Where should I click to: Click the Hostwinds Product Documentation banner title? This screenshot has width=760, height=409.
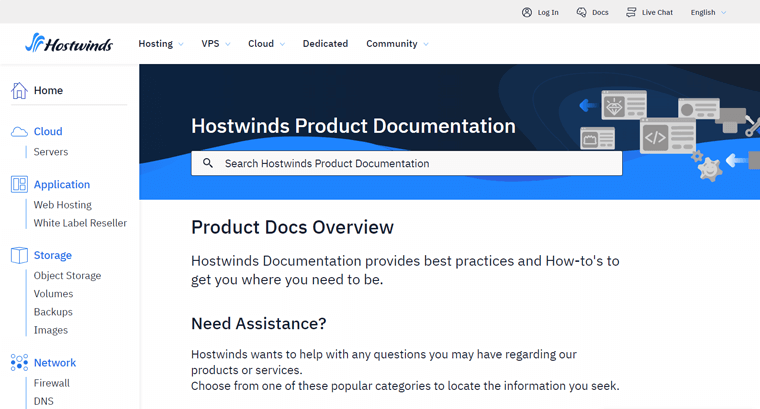pos(353,126)
